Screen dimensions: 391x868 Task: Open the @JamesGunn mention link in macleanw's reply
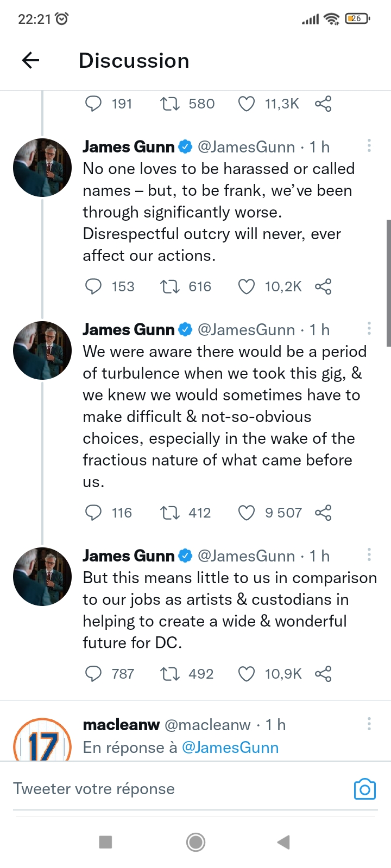[x=230, y=748]
